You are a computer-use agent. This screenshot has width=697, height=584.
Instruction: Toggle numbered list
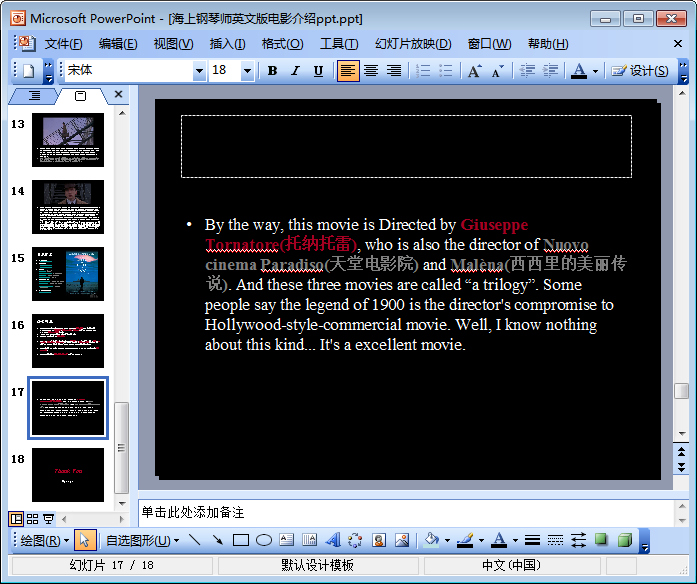point(423,71)
